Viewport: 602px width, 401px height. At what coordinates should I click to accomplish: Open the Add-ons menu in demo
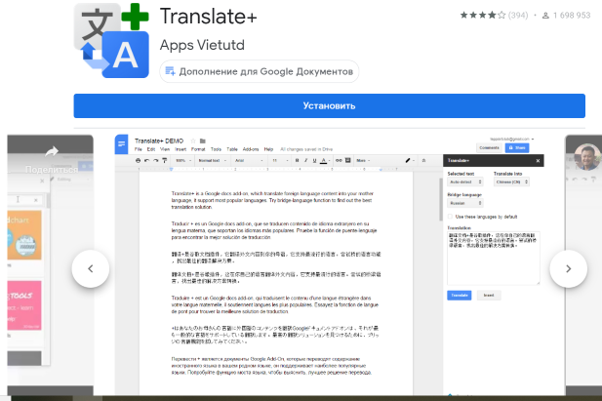(251, 149)
